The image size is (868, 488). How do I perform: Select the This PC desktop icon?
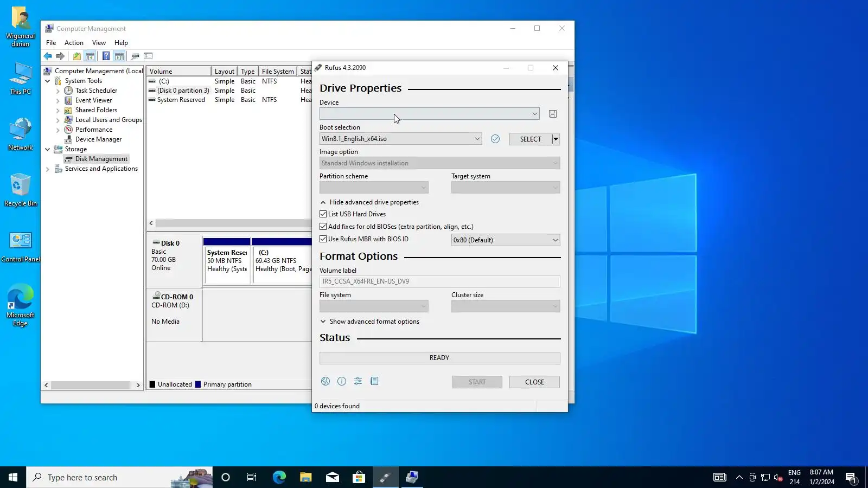[x=21, y=79]
